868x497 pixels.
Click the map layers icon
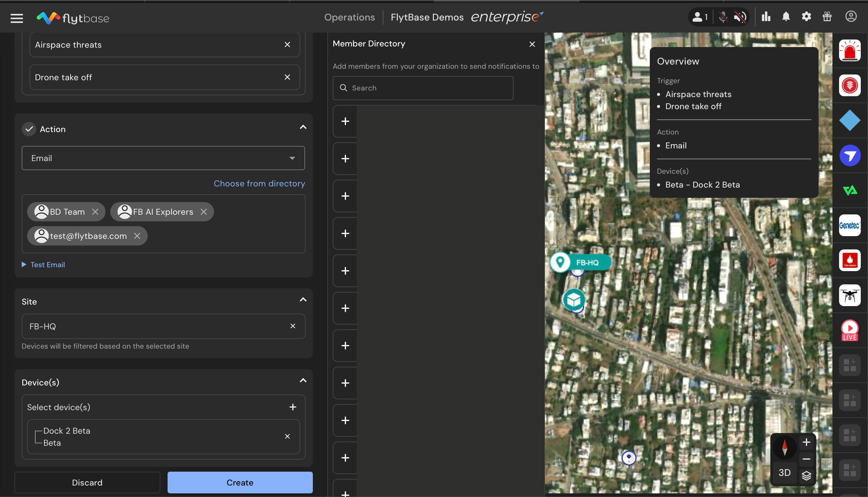coord(806,476)
